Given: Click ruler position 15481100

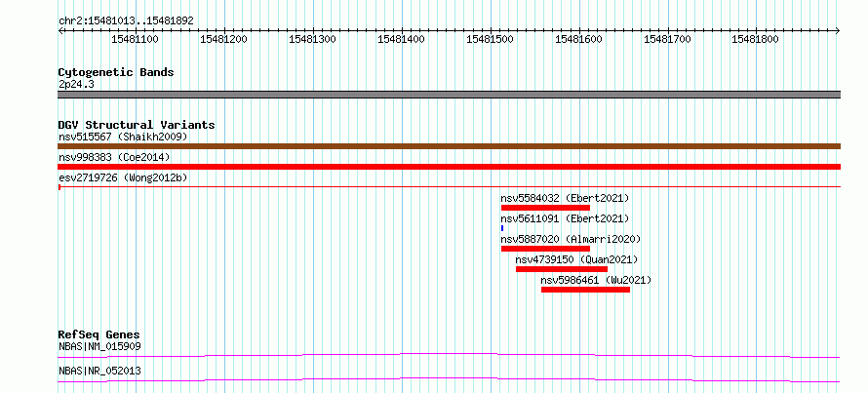Looking at the screenshot, I should (136, 39).
